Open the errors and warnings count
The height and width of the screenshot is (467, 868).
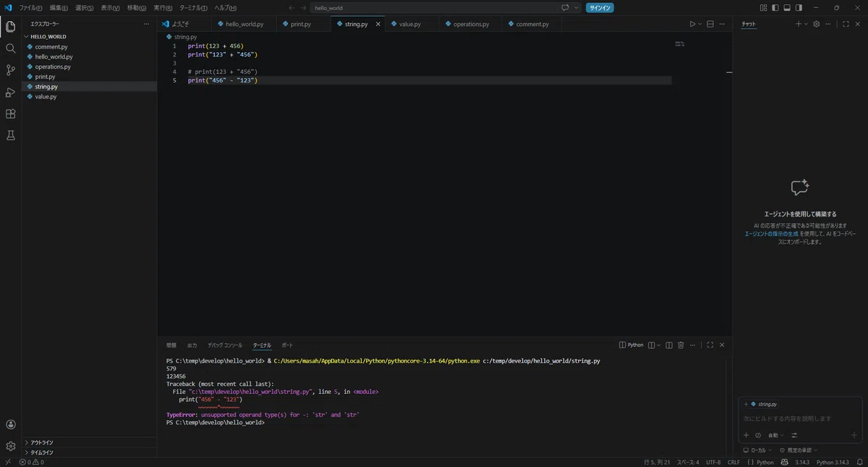[32, 462]
